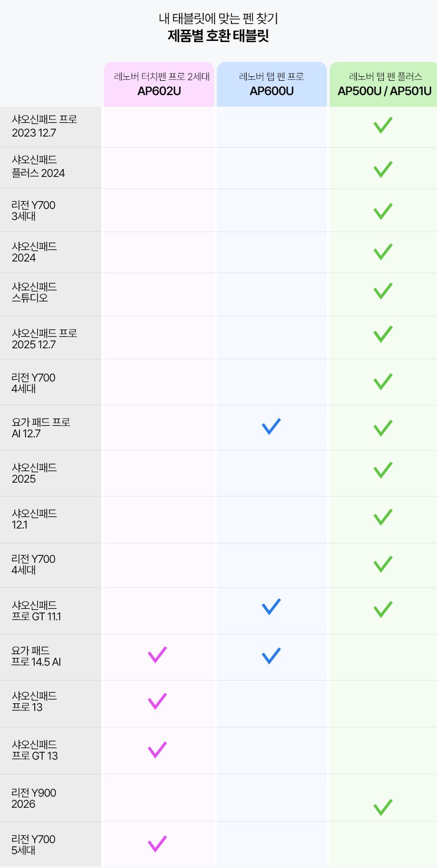Click green checkmark for 샤오신패드 프로 2023 12.7
437x868 pixels.
(383, 125)
